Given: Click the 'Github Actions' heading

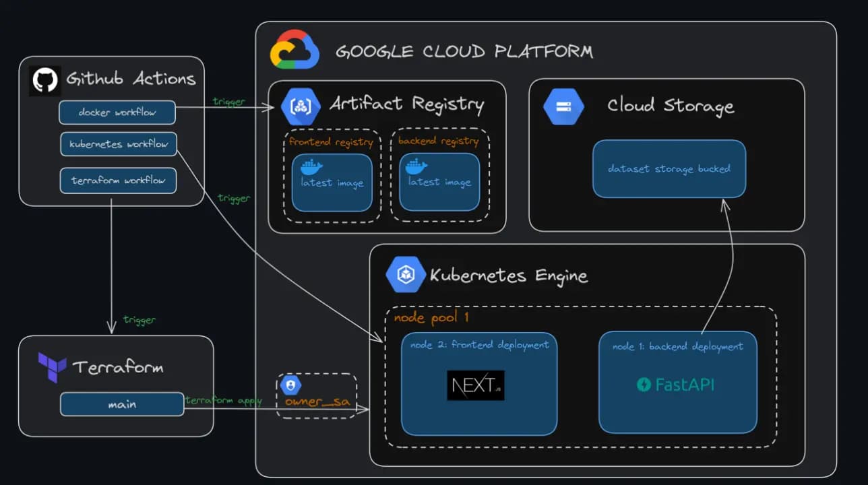Looking at the screenshot, I should pyautogui.click(x=131, y=79).
